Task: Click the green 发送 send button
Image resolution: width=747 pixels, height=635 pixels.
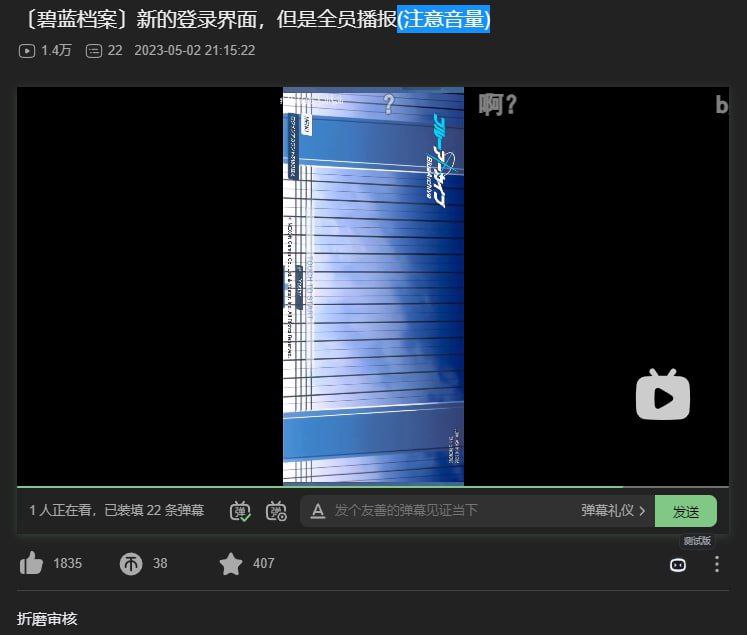Action: click(x=686, y=511)
